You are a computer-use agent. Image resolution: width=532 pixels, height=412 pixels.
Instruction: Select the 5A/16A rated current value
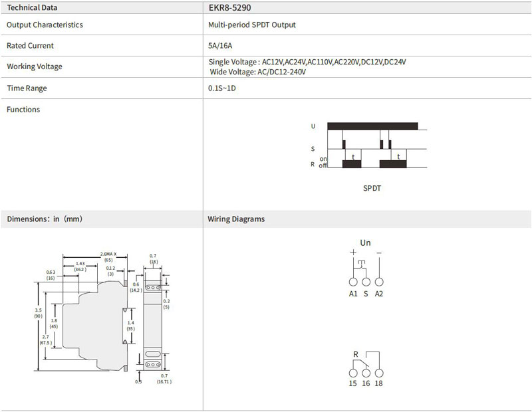click(219, 46)
